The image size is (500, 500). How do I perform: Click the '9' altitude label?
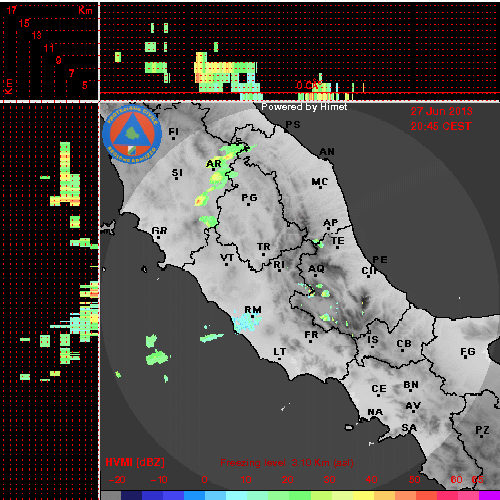point(58,60)
